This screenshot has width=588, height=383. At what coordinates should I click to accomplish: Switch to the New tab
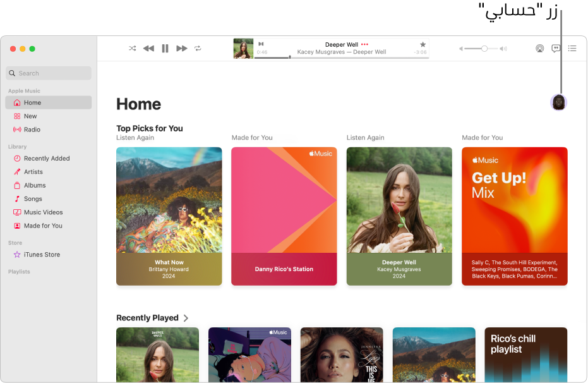click(29, 116)
